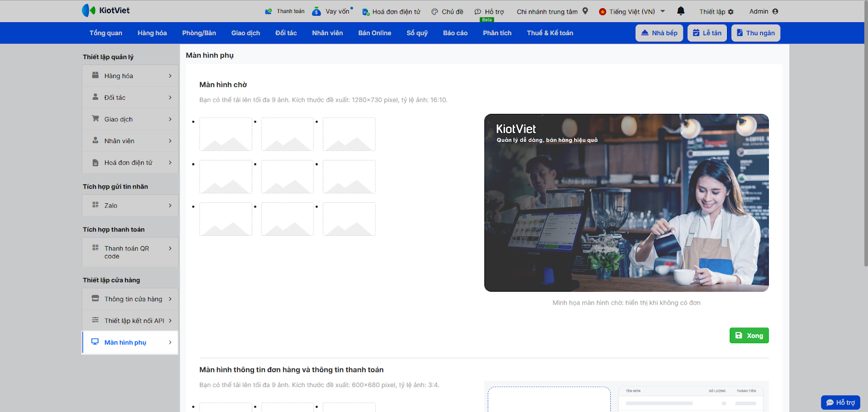The height and width of the screenshot is (412, 868).
Task: Open notifications with the bell icon
Action: tap(681, 11)
